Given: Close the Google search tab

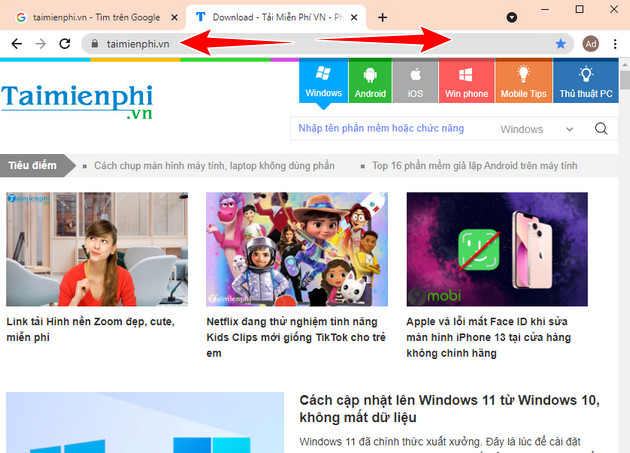Looking at the screenshot, I should click(x=174, y=17).
